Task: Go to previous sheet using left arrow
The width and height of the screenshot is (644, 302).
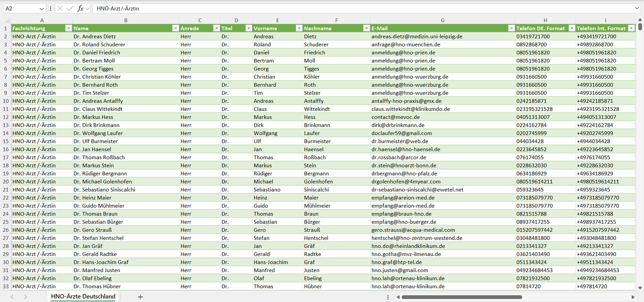Action: click(x=12, y=297)
